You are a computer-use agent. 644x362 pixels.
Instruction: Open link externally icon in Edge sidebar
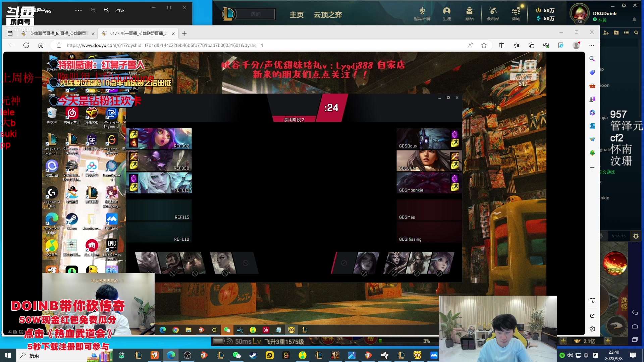click(x=592, y=316)
